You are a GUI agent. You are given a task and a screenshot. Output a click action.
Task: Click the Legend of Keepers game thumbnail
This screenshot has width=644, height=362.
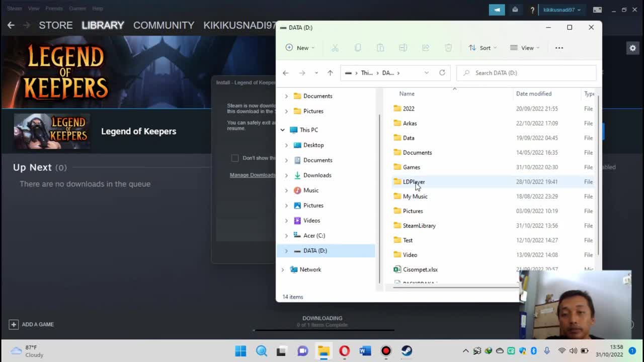pyautogui.click(x=52, y=131)
